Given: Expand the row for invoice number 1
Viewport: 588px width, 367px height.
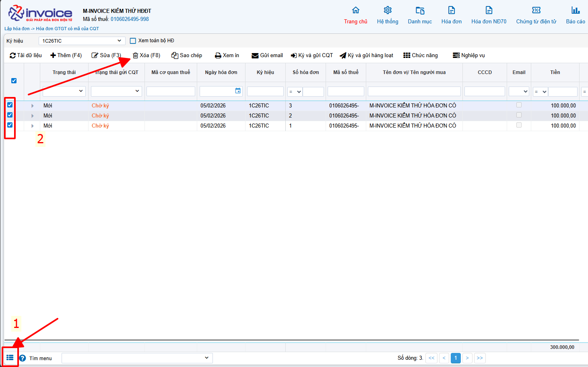Looking at the screenshot, I should point(32,126).
